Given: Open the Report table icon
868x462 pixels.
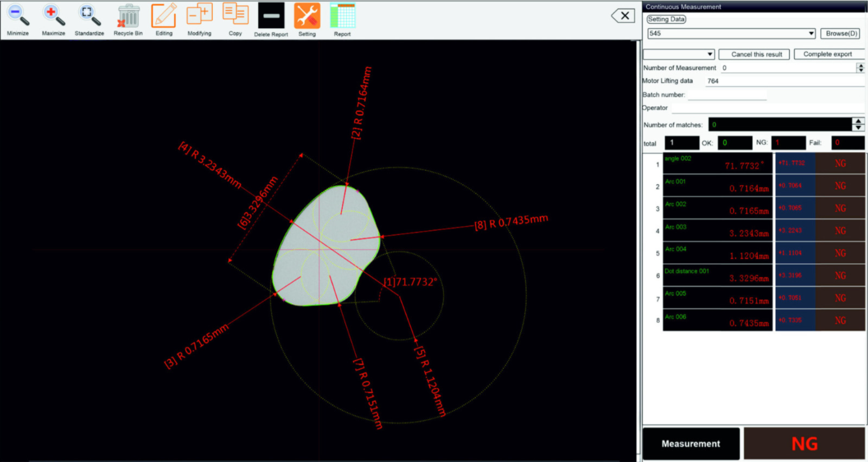Looking at the screenshot, I should [x=342, y=16].
